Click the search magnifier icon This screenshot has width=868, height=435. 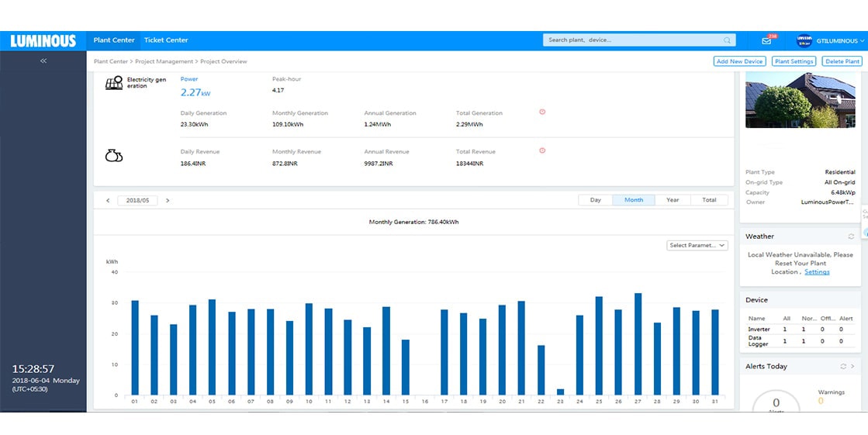pyautogui.click(x=727, y=40)
